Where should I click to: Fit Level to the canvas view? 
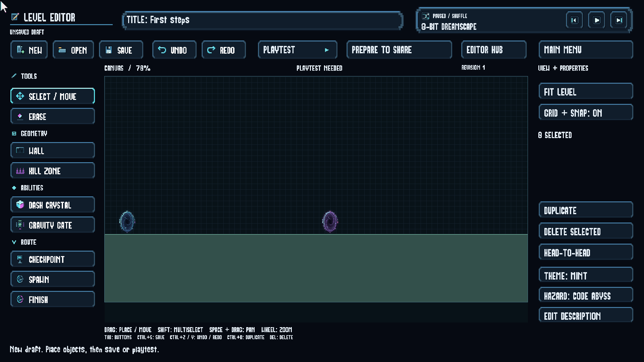(586, 92)
